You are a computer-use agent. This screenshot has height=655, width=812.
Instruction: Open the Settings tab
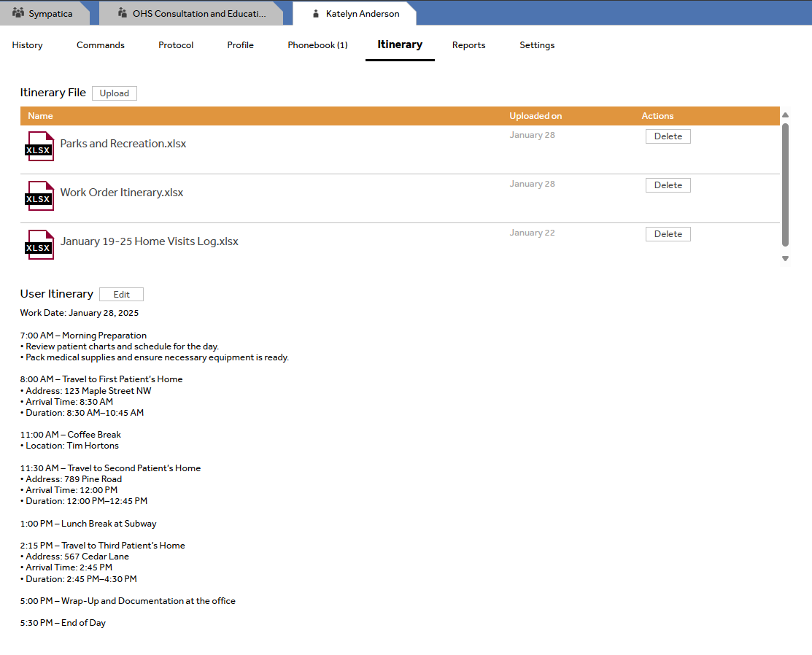tap(537, 45)
